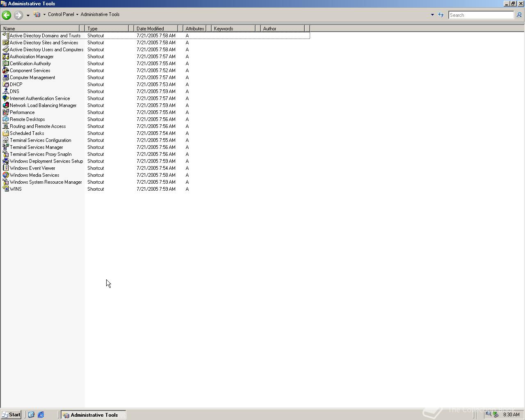The image size is (525, 420).
Task: Open the Date Modified column dropdown
Action: pos(180,28)
